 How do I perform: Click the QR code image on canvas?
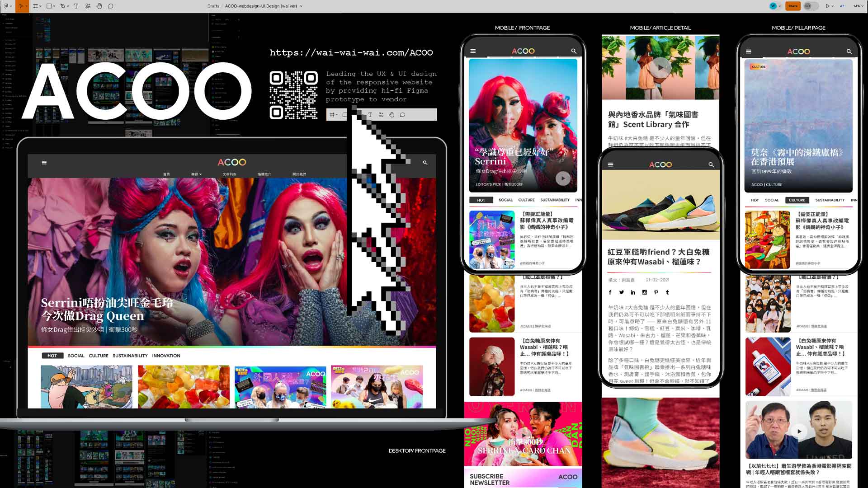click(293, 95)
